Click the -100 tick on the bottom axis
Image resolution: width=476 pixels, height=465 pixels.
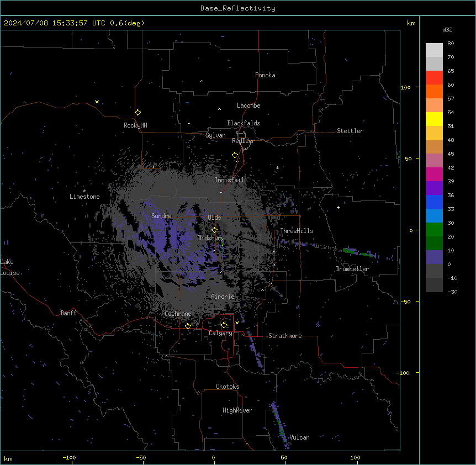[x=69, y=457]
